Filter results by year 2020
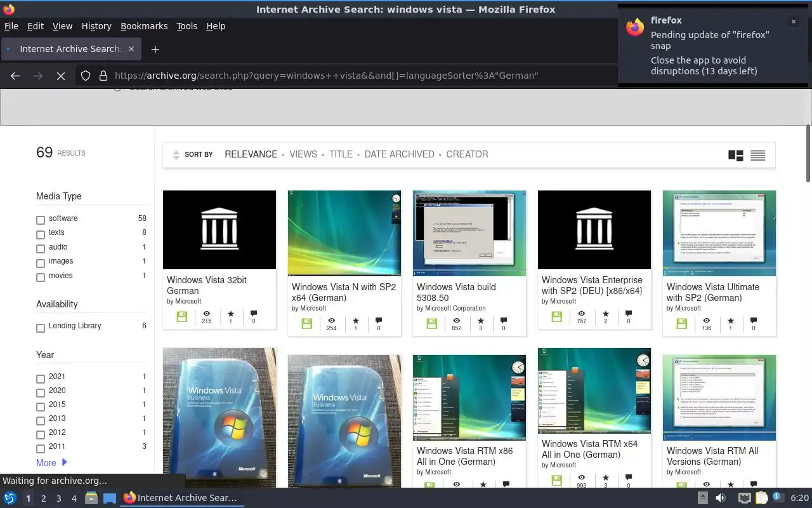 pyautogui.click(x=41, y=392)
